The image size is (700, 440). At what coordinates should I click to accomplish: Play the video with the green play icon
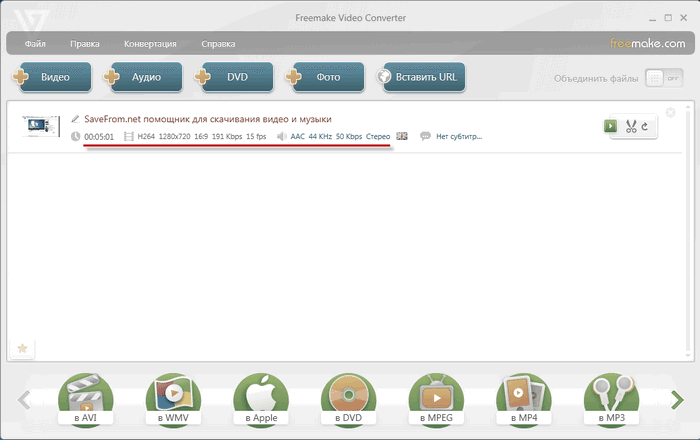pos(610,126)
